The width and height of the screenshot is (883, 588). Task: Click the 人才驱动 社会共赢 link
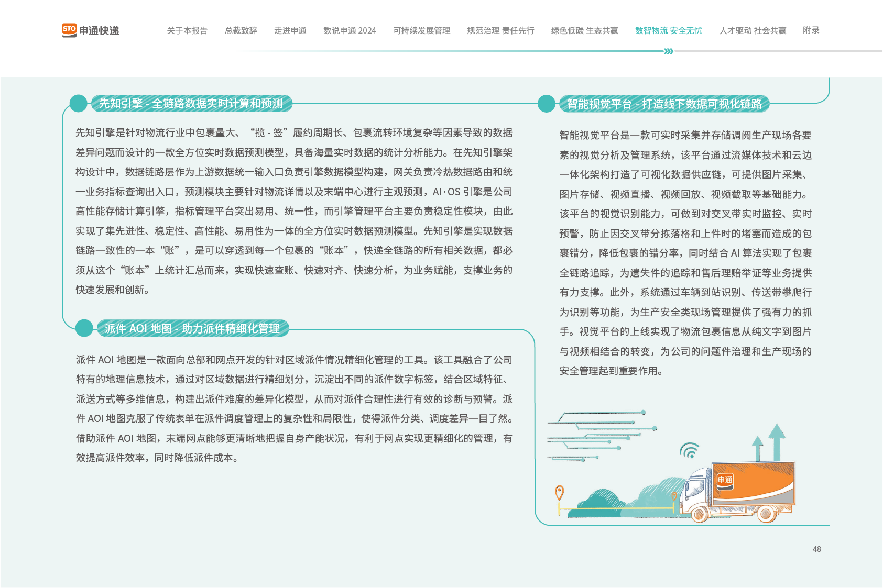point(753,30)
